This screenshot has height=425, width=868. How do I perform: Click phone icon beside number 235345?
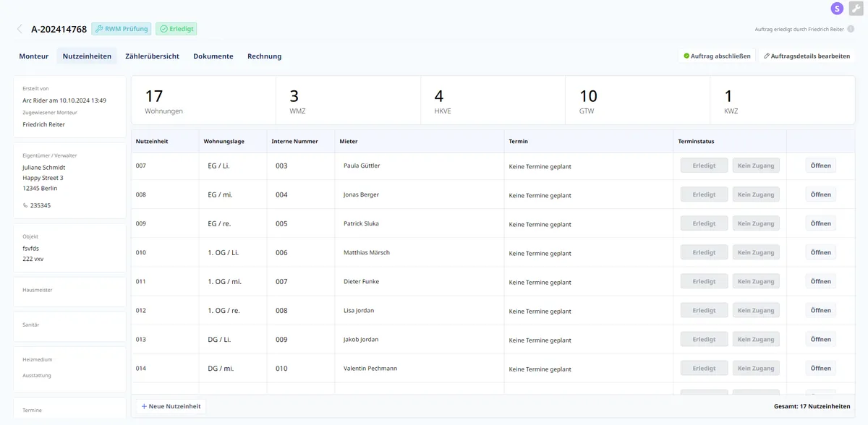(26, 205)
